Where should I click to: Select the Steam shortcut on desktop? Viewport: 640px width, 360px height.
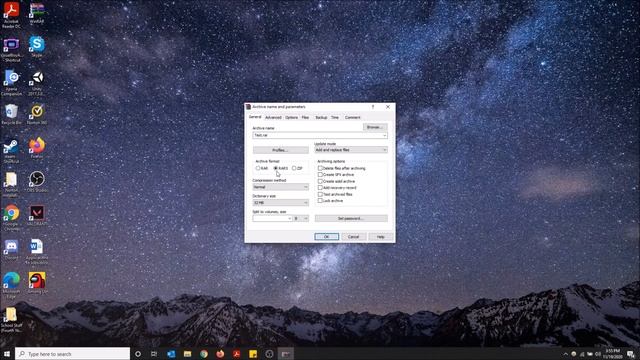click(x=11, y=151)
